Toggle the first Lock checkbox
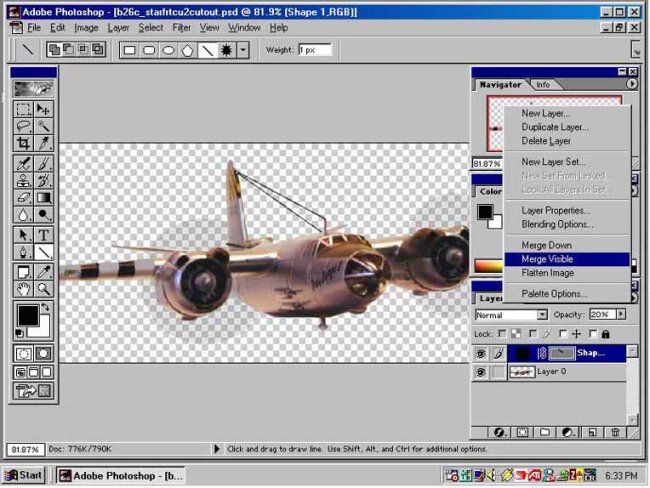Screen dimensions: 650x488 504,333
